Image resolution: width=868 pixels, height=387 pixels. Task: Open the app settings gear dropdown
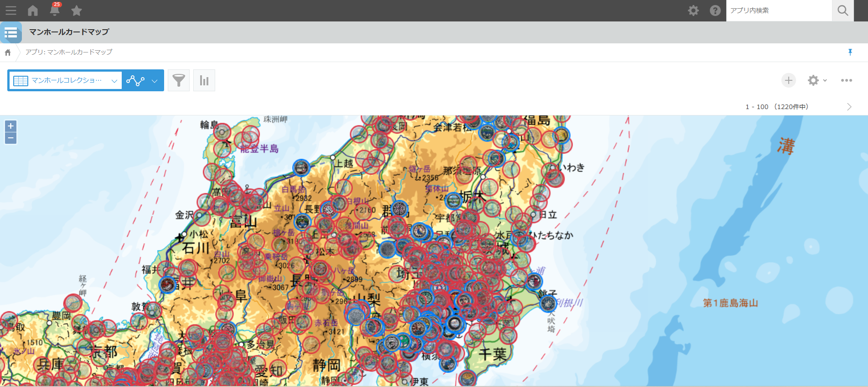click(816, 80)
